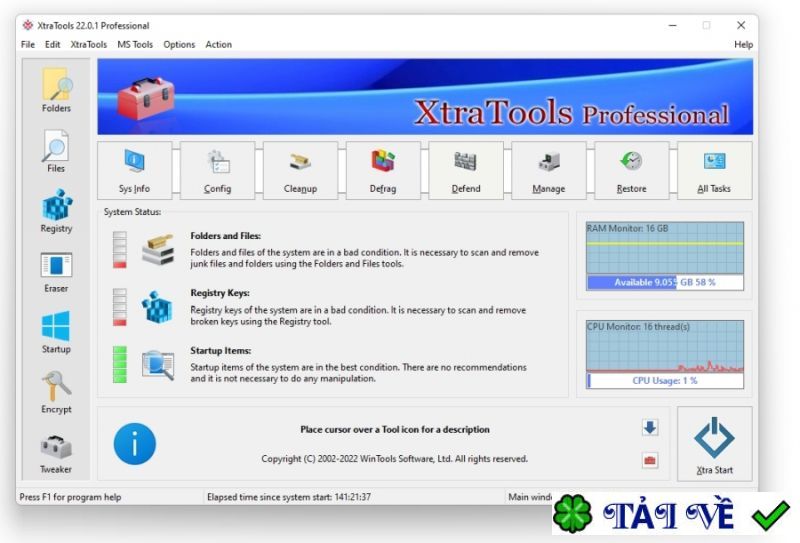Click the 'Folders and Files:' heading
The height and width of the screenshot is (543, 800).
tap(226, 236)
